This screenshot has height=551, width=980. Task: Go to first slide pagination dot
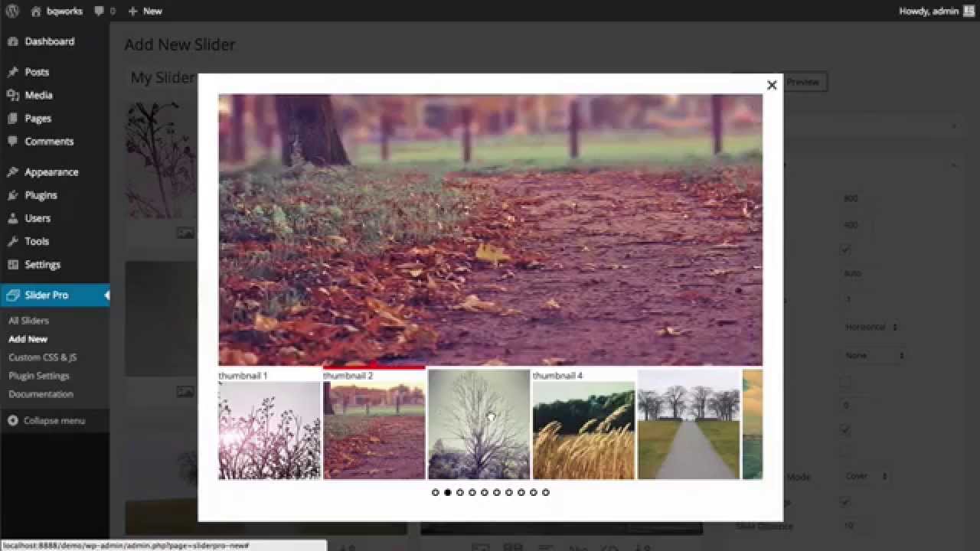(436, 493)
